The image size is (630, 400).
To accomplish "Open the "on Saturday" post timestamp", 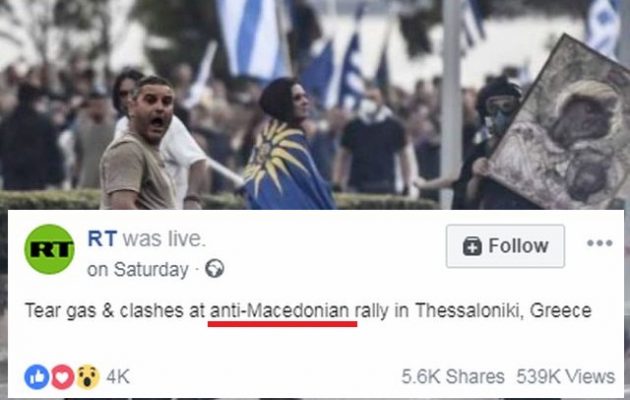I will pos(138,269).
